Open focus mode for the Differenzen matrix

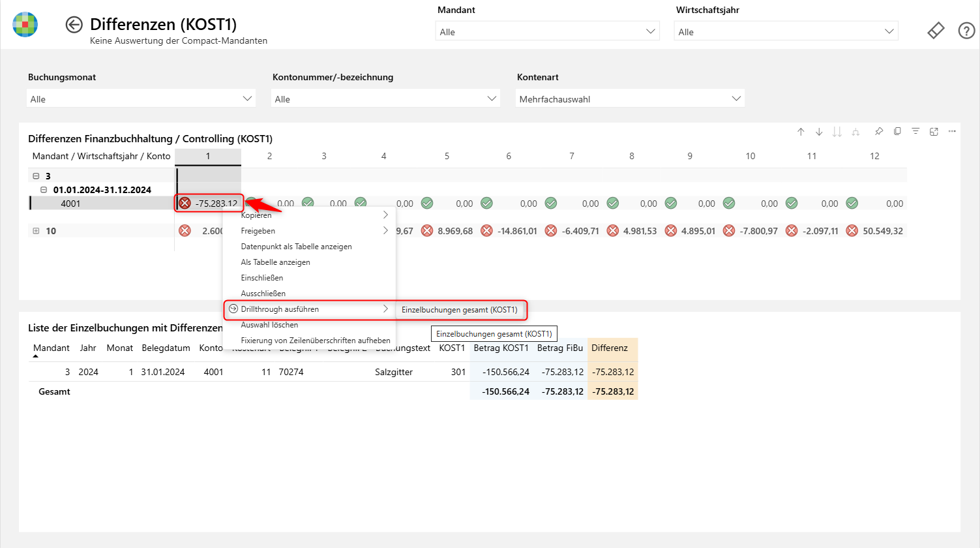tap(934, 131)
